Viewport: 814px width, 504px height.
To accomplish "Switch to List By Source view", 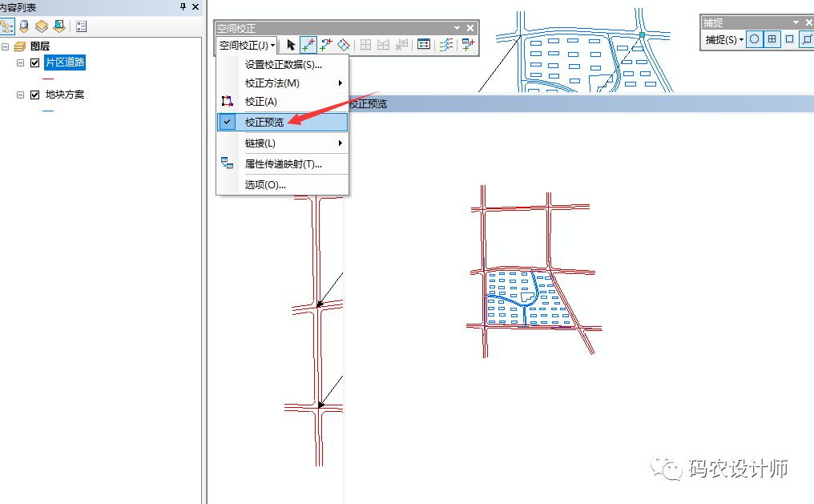I will pos(23,26).
